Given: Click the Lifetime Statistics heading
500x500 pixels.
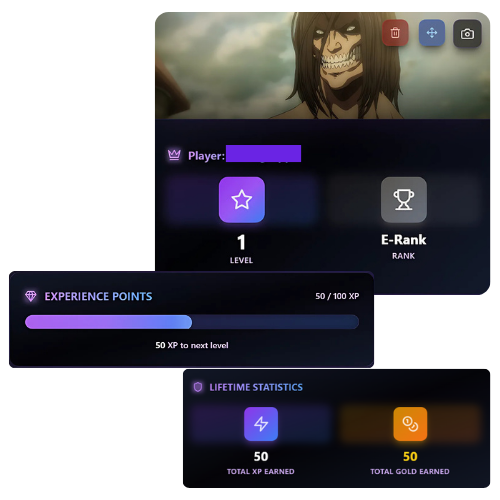Looking at the screenshot, I should click(256, 387).
